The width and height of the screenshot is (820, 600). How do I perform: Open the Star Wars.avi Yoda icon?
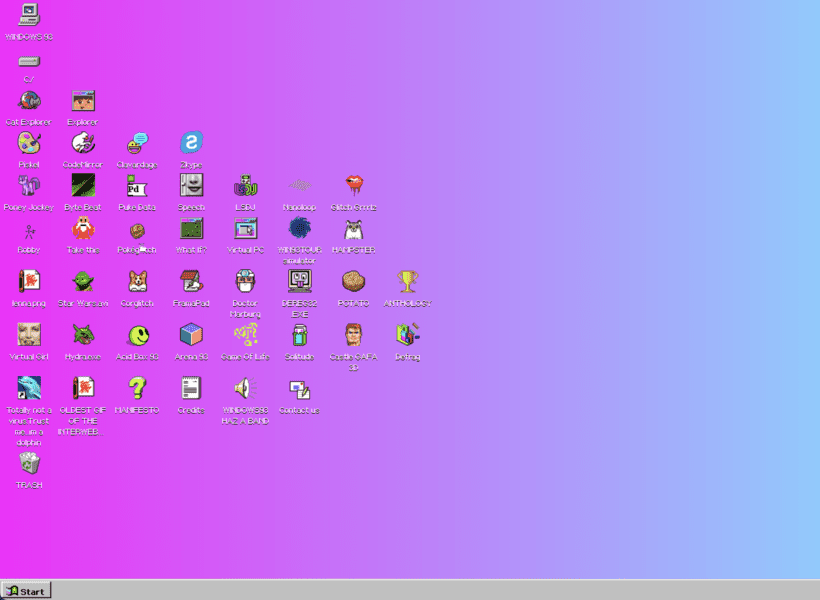click(83, 282)
